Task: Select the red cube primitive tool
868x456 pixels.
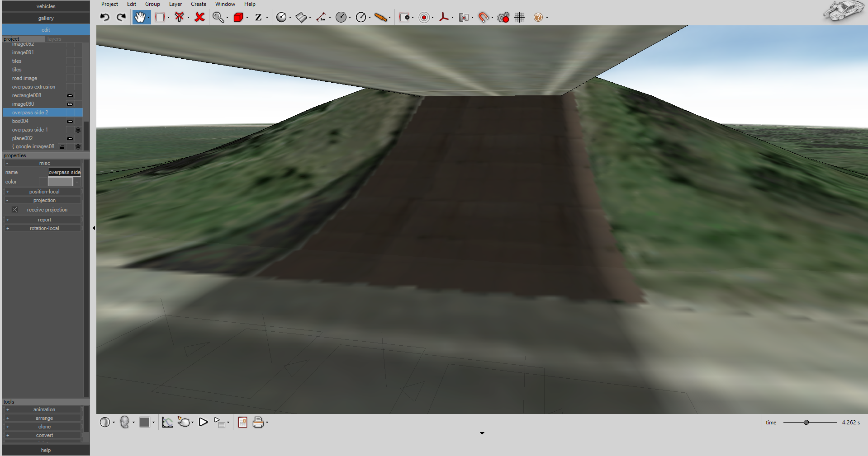Action: point(238,17)
